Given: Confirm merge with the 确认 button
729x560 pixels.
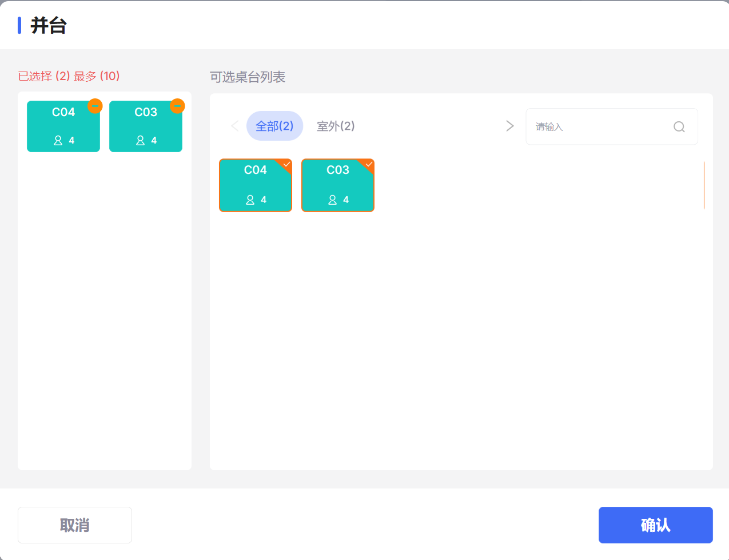Looking at the screenshot, I should [x=655, y=525].
